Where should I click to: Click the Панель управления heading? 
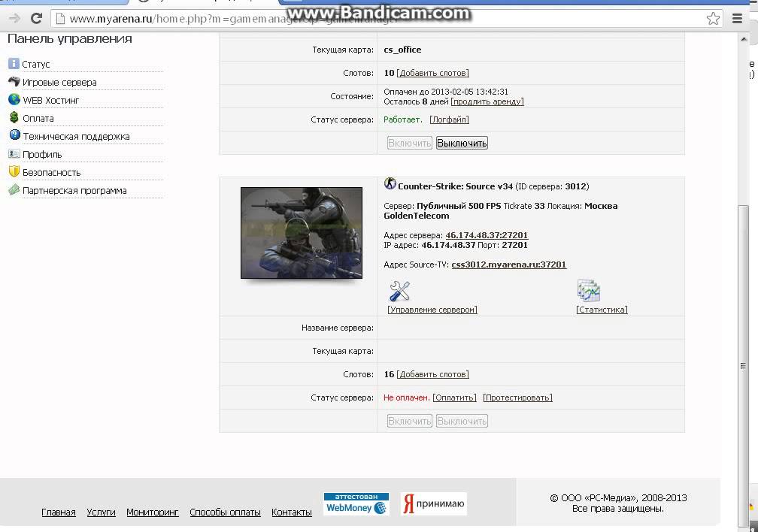coord(70,39)
